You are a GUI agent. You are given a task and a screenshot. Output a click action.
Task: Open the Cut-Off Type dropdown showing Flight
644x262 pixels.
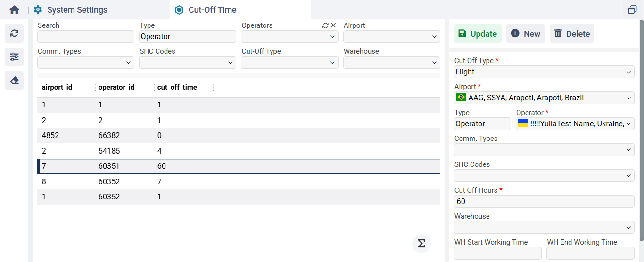pos(544,72)
